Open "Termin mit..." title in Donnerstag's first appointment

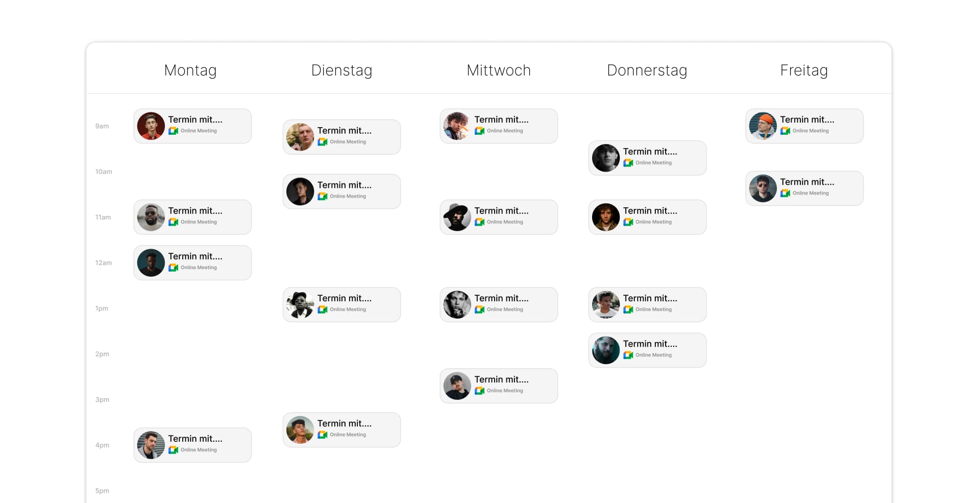click(650, 152)
